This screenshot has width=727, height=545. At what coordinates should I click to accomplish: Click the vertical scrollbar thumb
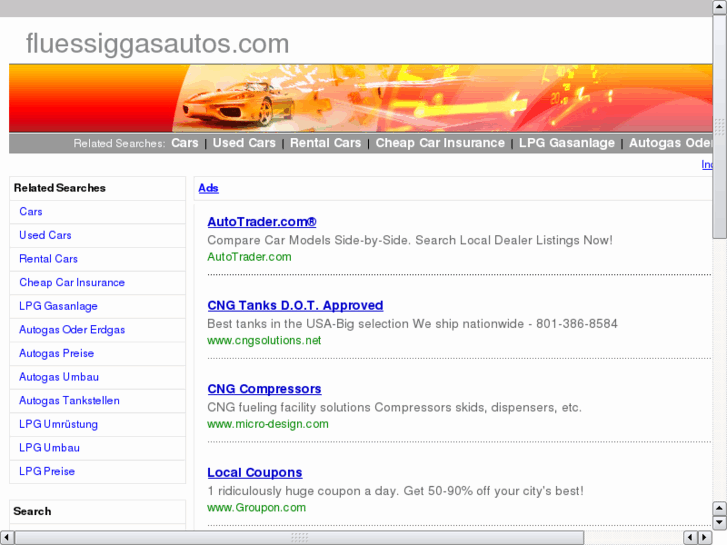[x=720, y=126]
